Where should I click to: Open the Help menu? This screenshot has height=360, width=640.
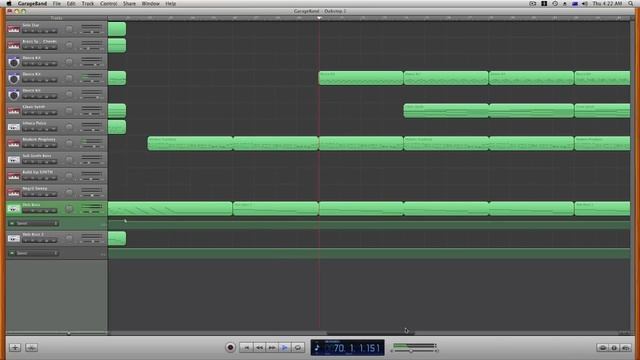pos(171,3)
